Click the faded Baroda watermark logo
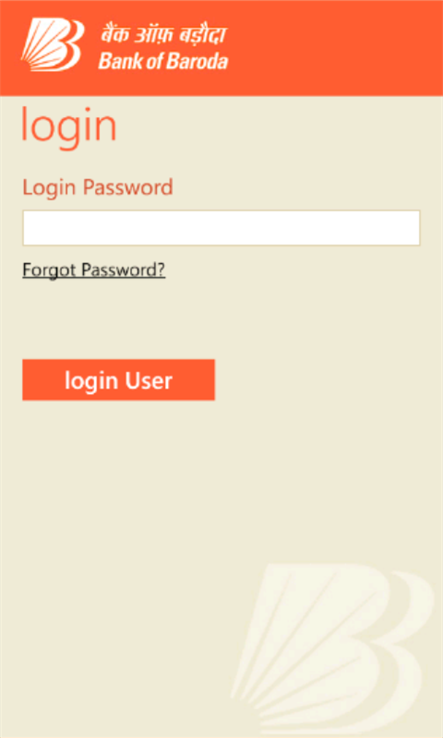 (x=332, y=650)
